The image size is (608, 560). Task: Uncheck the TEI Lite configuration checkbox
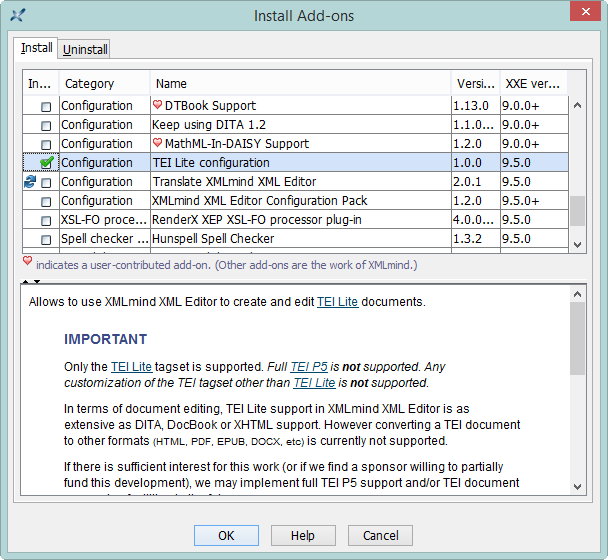click(x=47, y=162)
